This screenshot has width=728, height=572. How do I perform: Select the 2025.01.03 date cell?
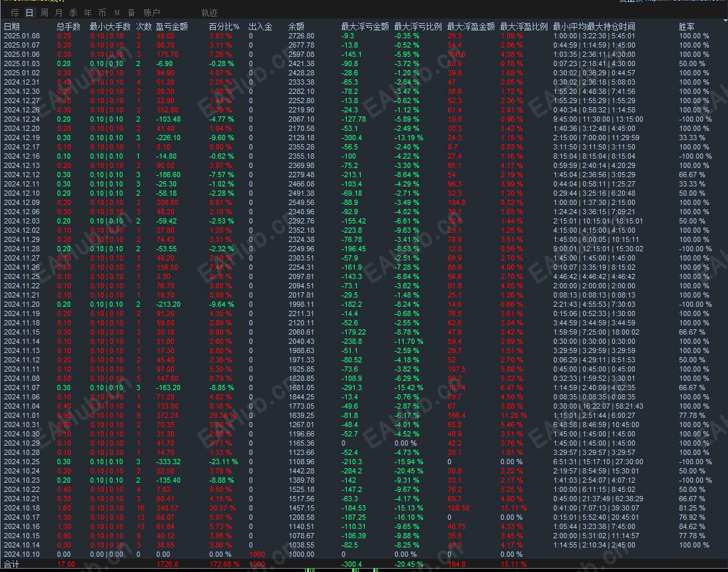tap(22, 63)
